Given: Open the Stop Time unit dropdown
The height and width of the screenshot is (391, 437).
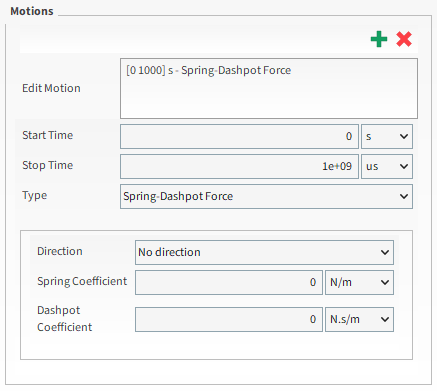Looking at the screenshot, I should (387, 166).
